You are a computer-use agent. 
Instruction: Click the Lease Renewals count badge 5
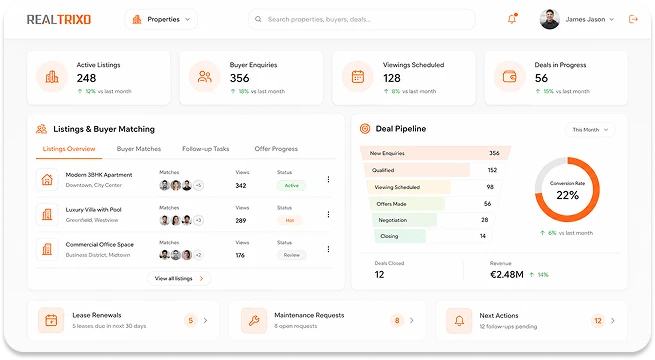coord(190,321)
